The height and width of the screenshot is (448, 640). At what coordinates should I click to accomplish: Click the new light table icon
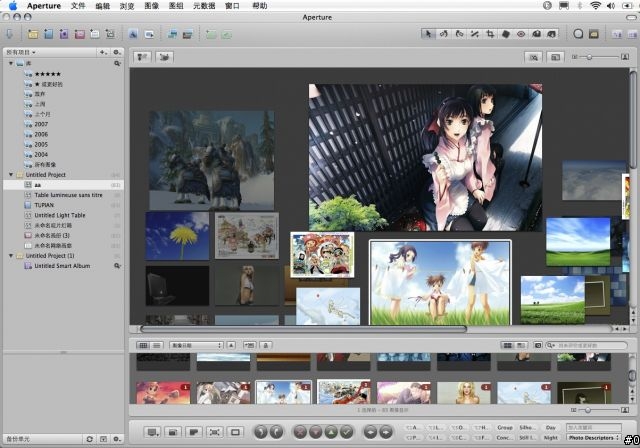tap(110, 34)
